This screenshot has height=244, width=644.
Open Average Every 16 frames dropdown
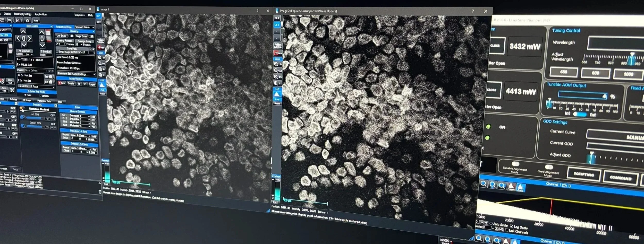[x=79, y=45]
